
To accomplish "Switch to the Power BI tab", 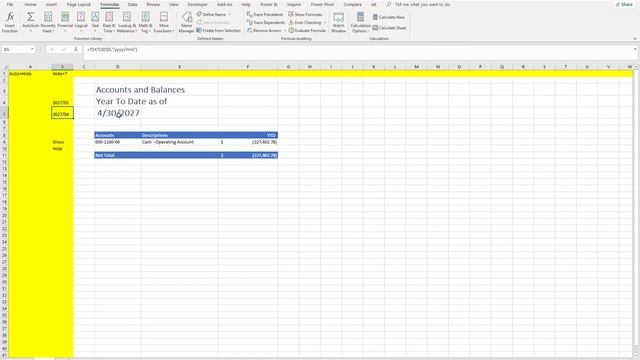I will [x=269, y=4].
